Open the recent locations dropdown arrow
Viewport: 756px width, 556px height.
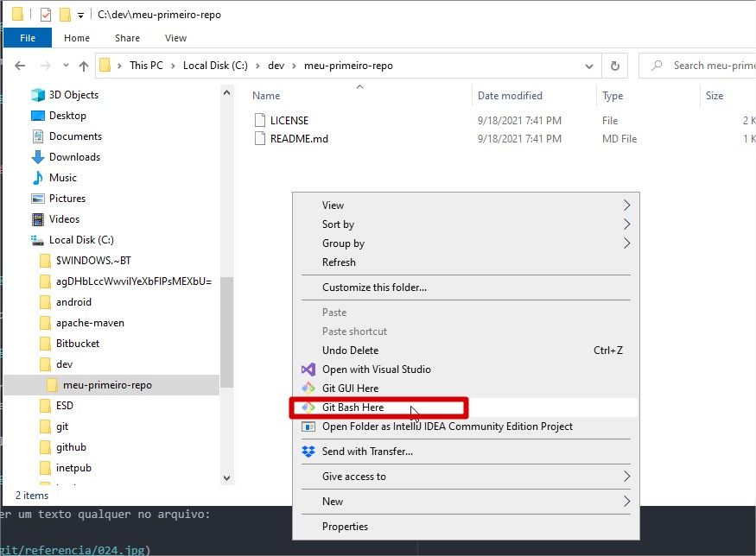click(x=66, y=66)
